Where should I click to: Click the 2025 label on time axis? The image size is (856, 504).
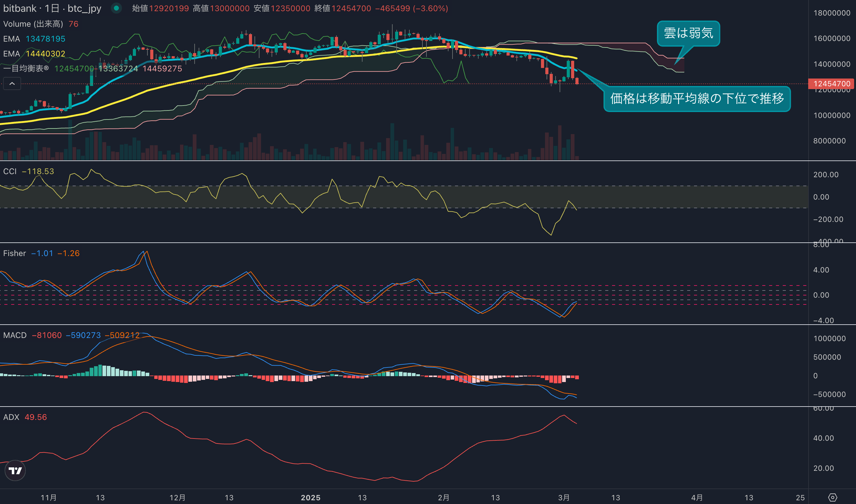[310, 497]
